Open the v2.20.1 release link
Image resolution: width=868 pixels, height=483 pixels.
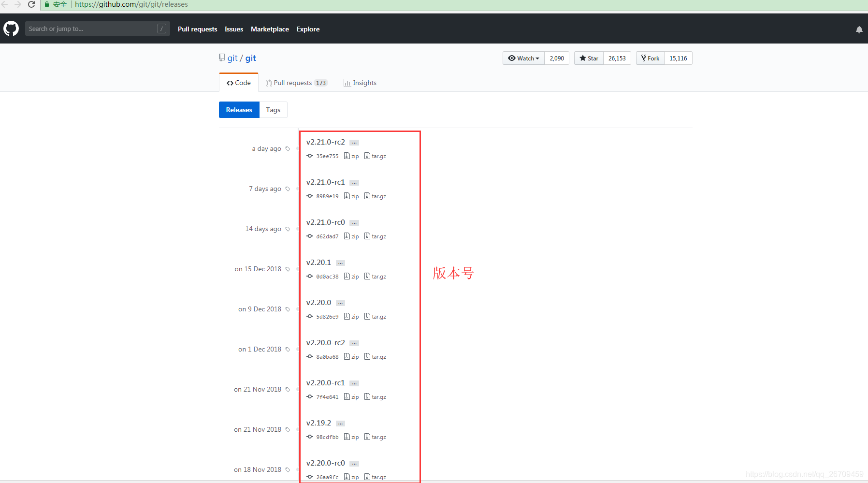coord(318,262)
